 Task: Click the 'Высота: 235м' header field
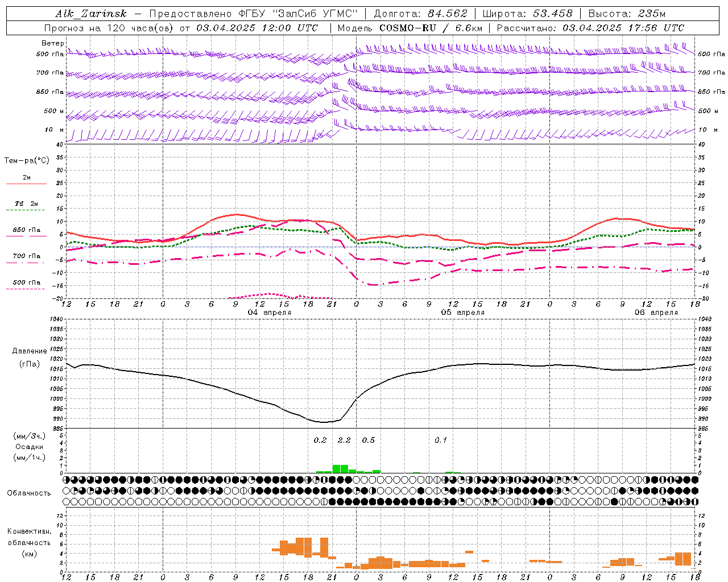pos(627,14)
